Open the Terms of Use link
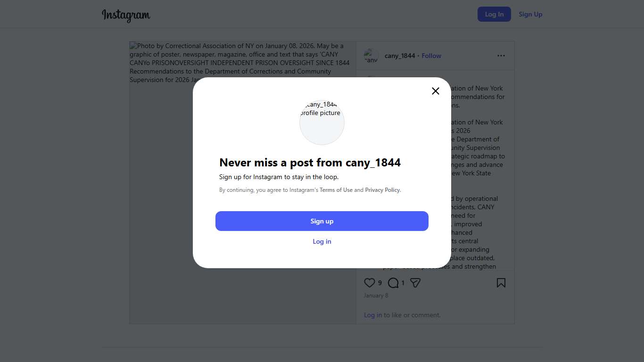Image resolution: width=644 pixels, height=362 pixels. point(336,190)
